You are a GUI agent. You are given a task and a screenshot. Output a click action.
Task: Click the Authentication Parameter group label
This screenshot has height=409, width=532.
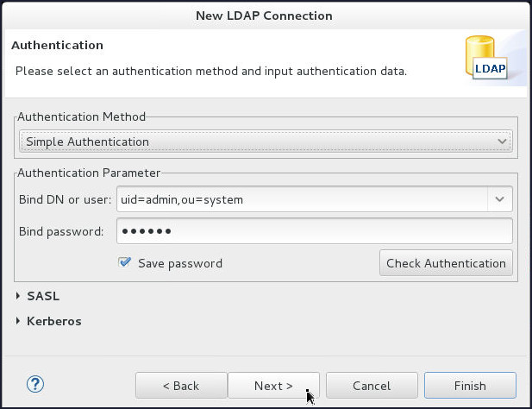[x=84, y=173]
